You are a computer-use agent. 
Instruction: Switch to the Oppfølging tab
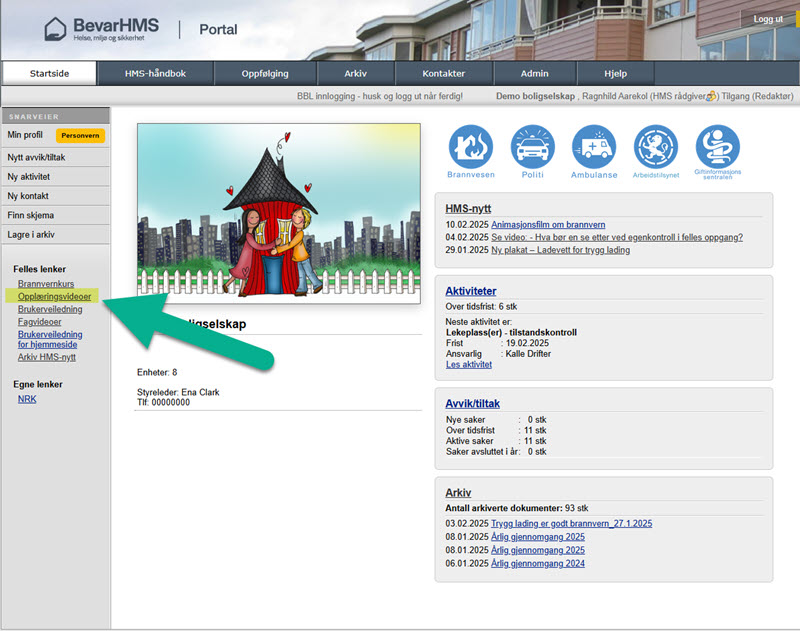click(266, 73)
